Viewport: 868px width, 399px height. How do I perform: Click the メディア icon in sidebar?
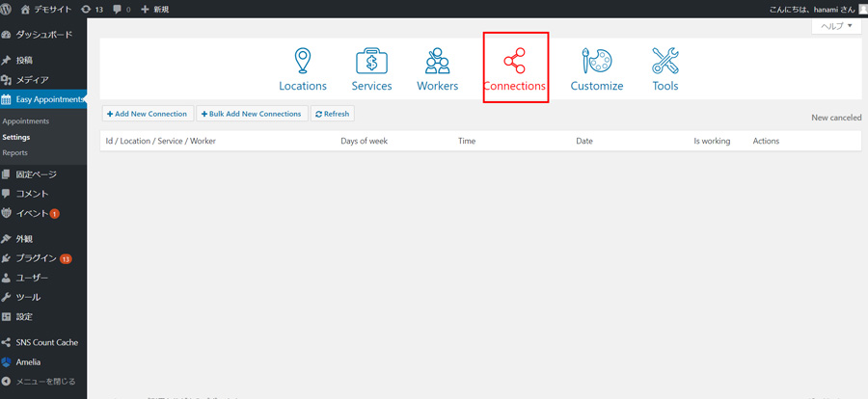coord(6,80)
